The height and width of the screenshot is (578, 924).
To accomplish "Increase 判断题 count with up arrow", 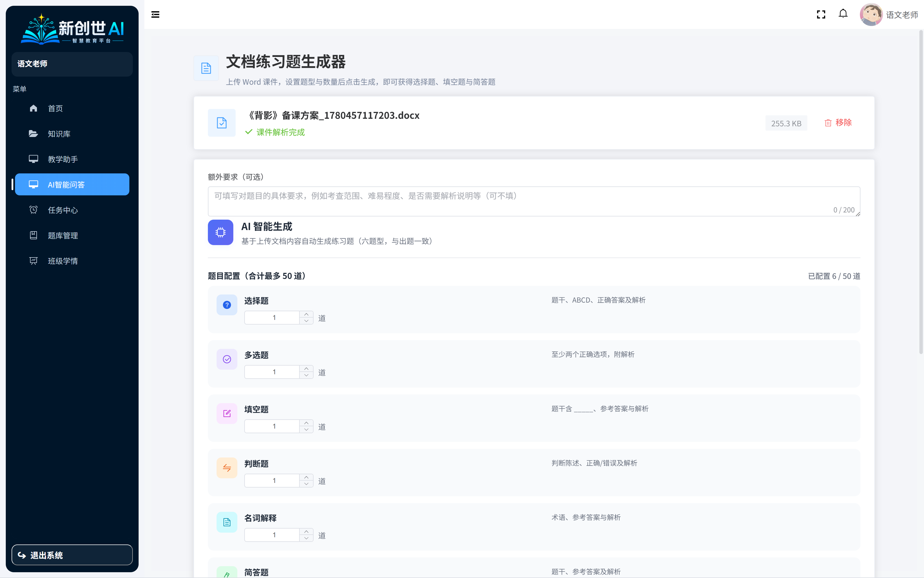I will click(306, 477).
